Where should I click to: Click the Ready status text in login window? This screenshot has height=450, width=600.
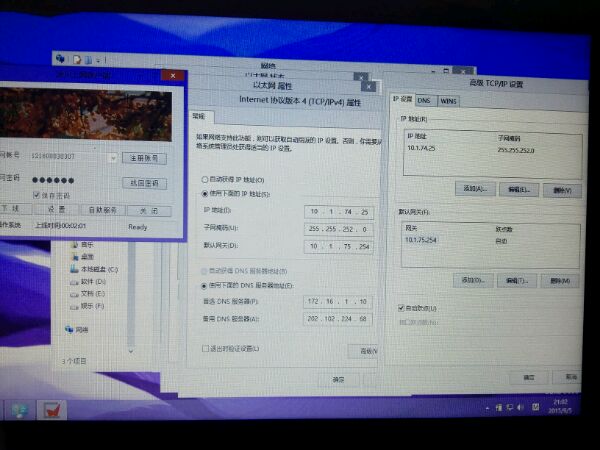(x=137, y=227)
